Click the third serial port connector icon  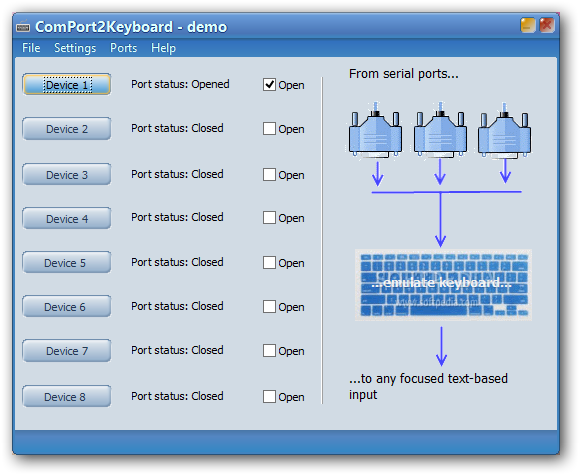click(505, 130)
